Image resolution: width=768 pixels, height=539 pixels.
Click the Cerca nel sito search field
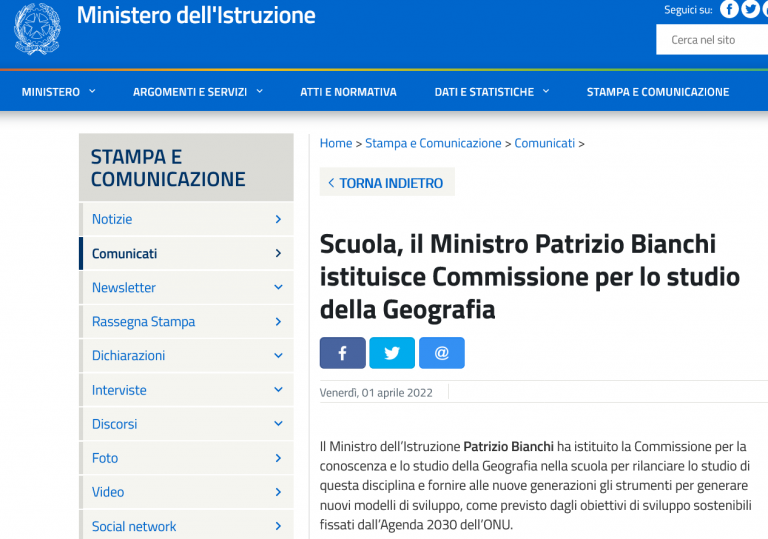pos(712,40)
